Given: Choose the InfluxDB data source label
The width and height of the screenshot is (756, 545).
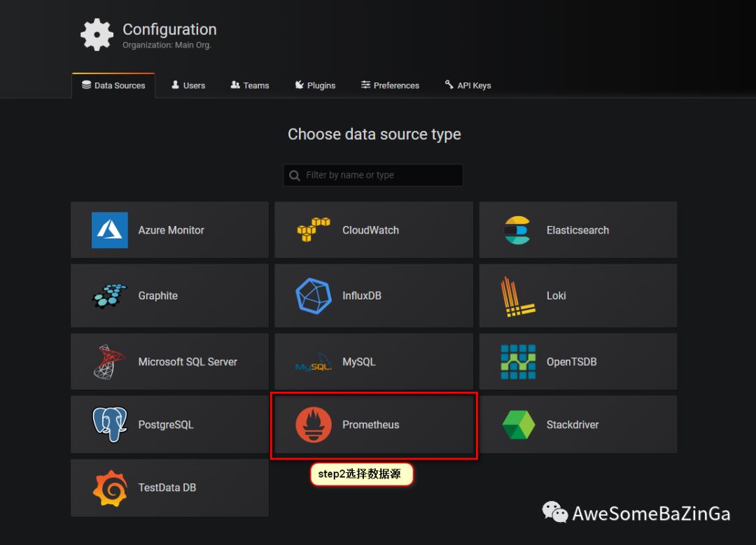Looking at the screenshot, I should click(362, 296).
